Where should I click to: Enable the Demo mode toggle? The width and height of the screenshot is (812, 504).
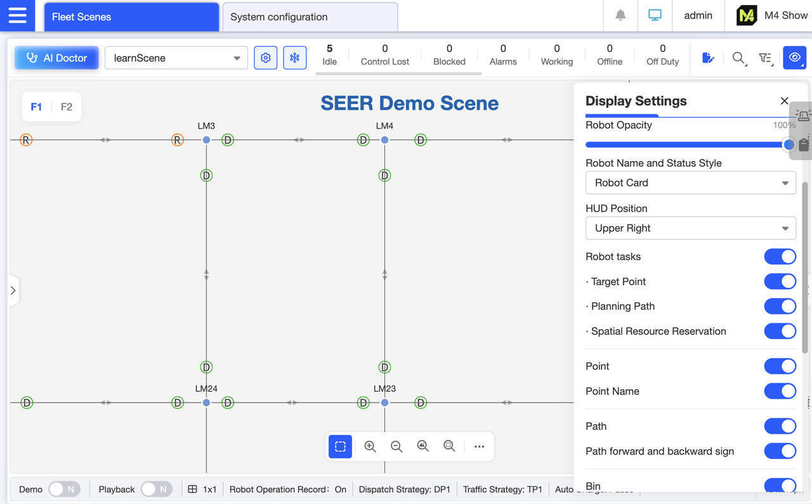point(64,489)
